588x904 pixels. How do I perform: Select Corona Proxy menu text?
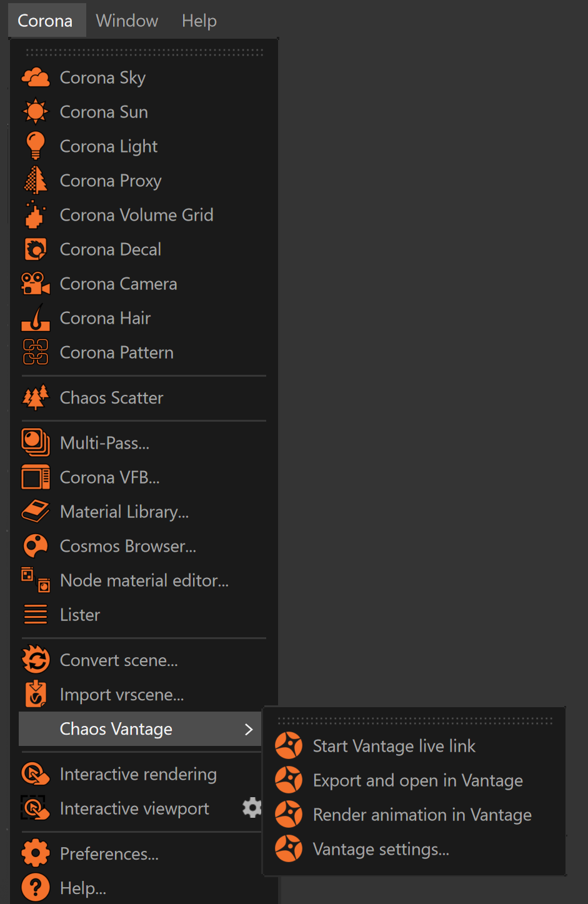(x=111, y=181)
